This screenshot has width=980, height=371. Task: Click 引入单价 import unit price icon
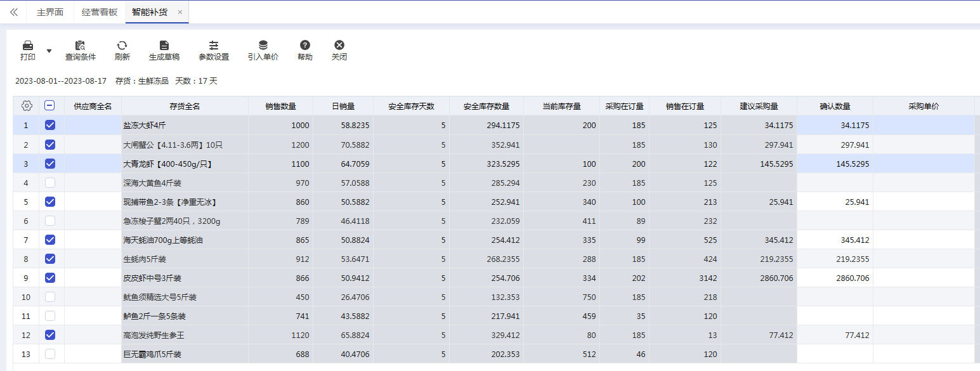263,46
